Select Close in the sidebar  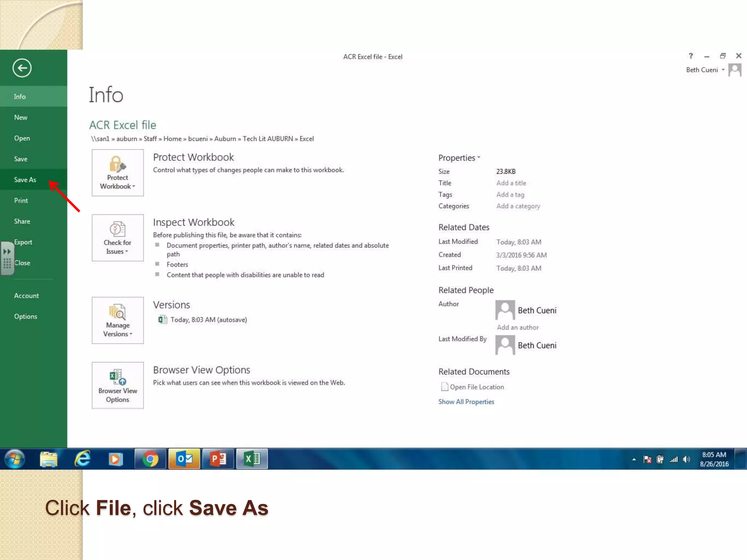coord(34,262)
